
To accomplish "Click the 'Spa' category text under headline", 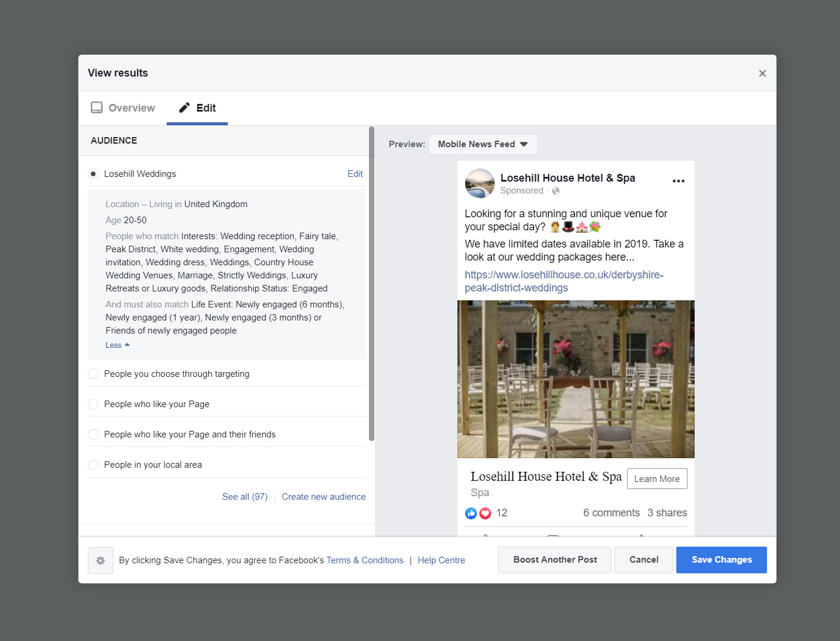I will (x=480, y=493).
